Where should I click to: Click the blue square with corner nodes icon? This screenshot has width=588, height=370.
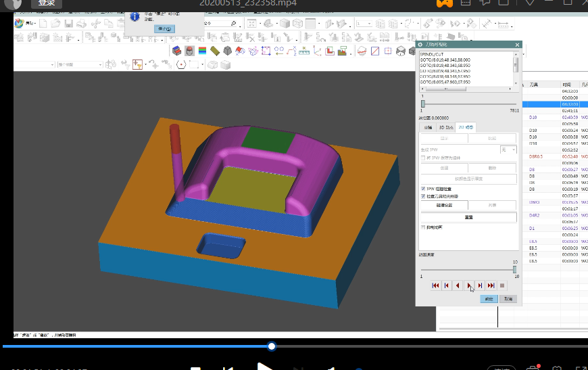(x=266, y=51)
